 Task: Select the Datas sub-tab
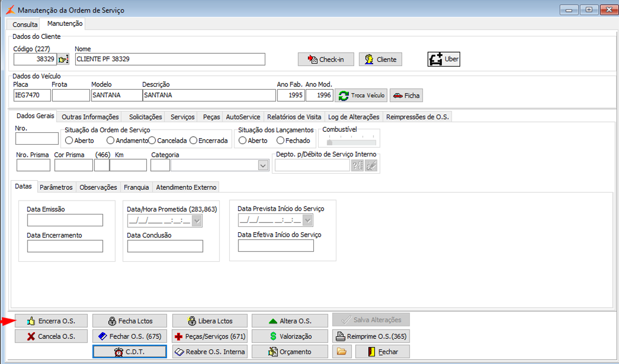tap(23, 186)
